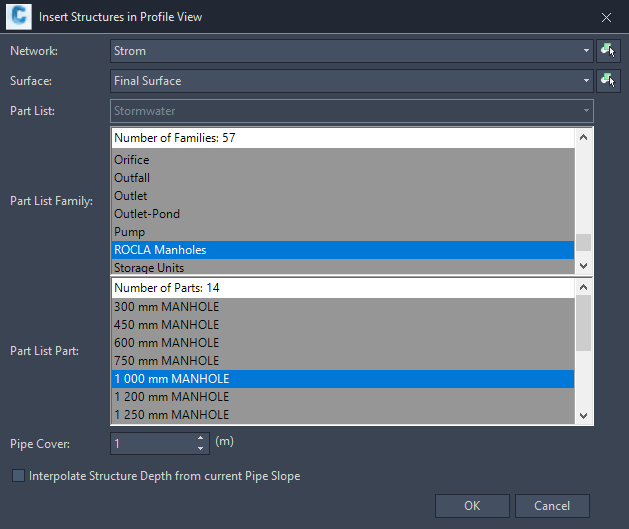Toggle Interpolate Structure Depth checkbox
This screenshot has height=529, width=629.
tap(18, 476)
